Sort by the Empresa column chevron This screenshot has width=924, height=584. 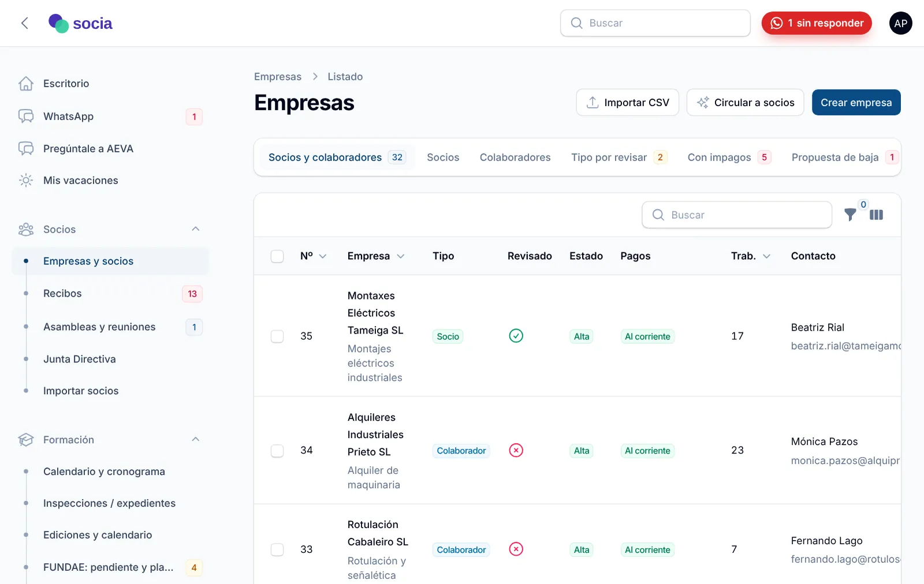click(400, 256)
